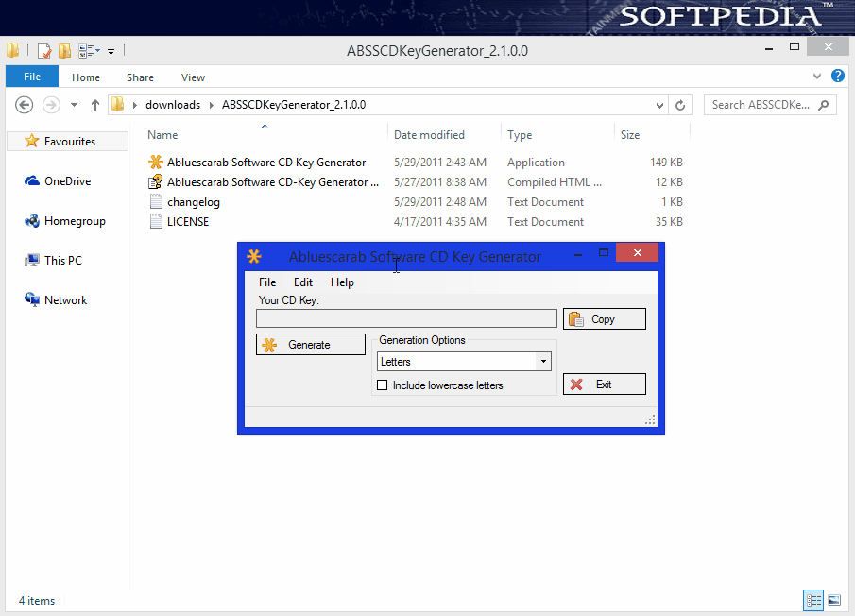Click the changelog document icon
855x616 pixels.
point(156,201)
